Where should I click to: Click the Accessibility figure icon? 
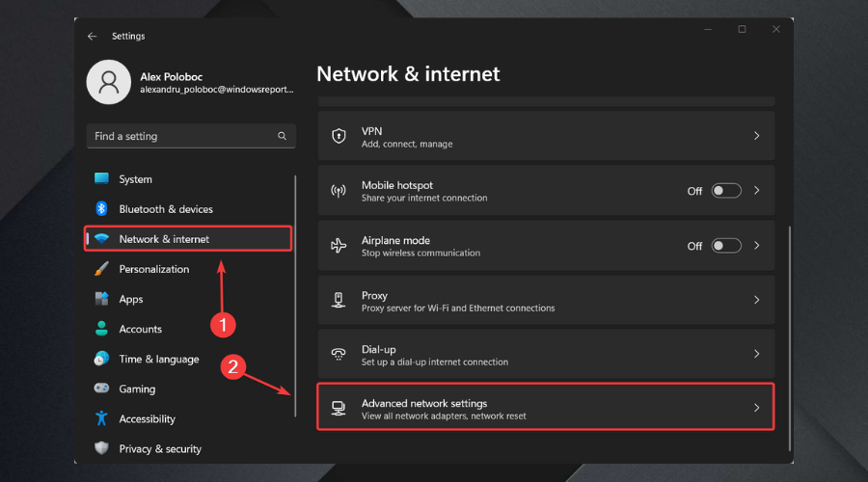pos(101,418)
